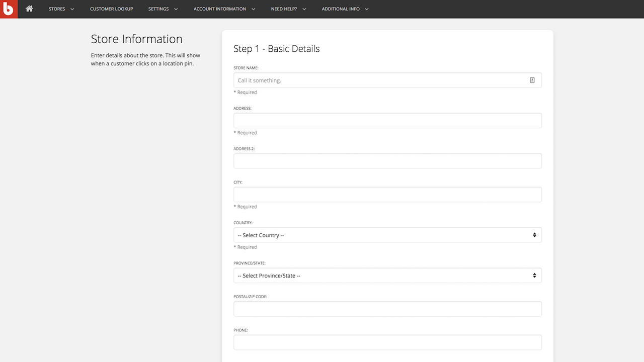
Task: Click the Additional Info chevron arrow
Action: click(x=367, y=9)
